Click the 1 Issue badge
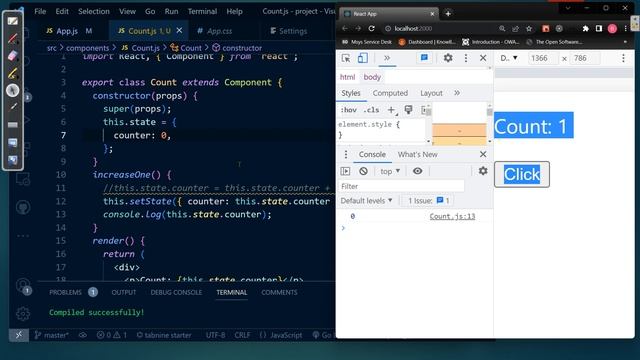 (x=429, y=201)
